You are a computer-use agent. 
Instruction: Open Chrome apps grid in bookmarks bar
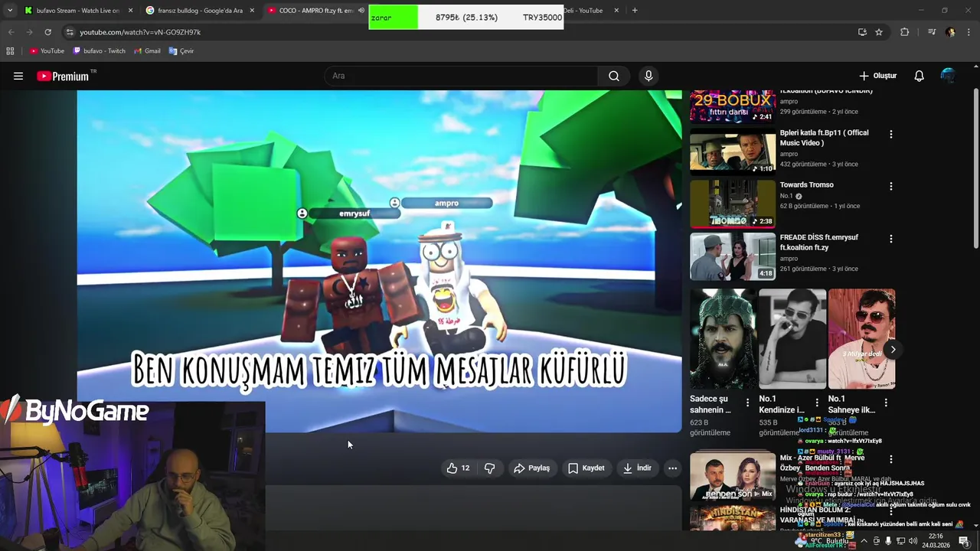(x=10, y=51)
